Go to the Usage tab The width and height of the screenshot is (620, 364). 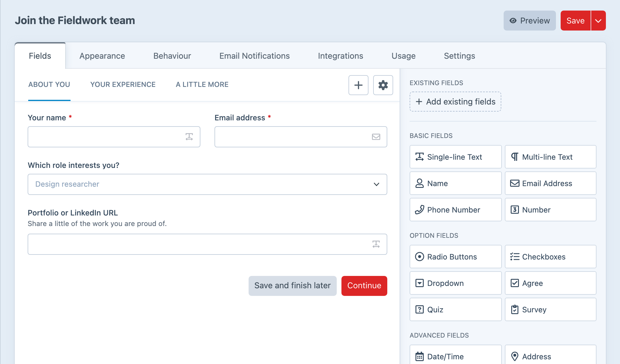(x=403, y=56)
